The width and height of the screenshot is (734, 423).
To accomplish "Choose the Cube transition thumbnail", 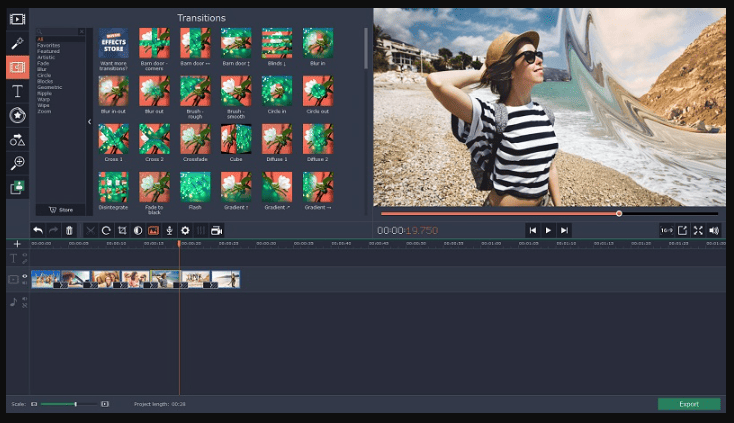I will pyautogui.click(x=236, y=139).
